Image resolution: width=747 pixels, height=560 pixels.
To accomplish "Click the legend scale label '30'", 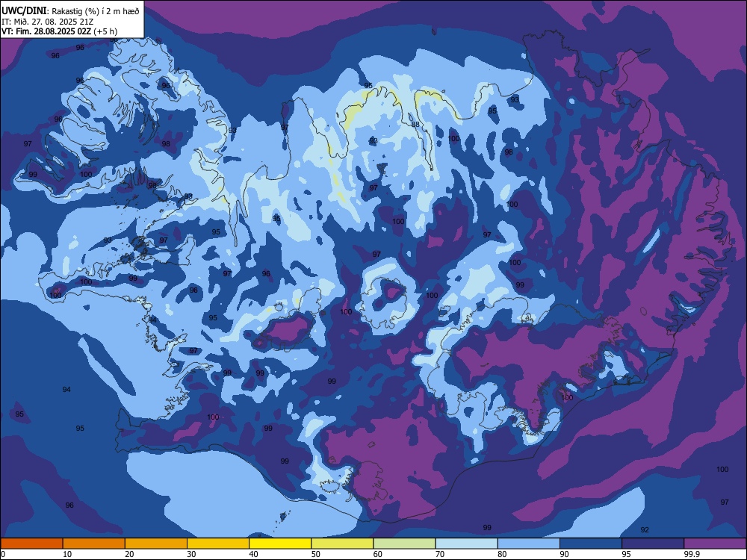I will (191, 554).
